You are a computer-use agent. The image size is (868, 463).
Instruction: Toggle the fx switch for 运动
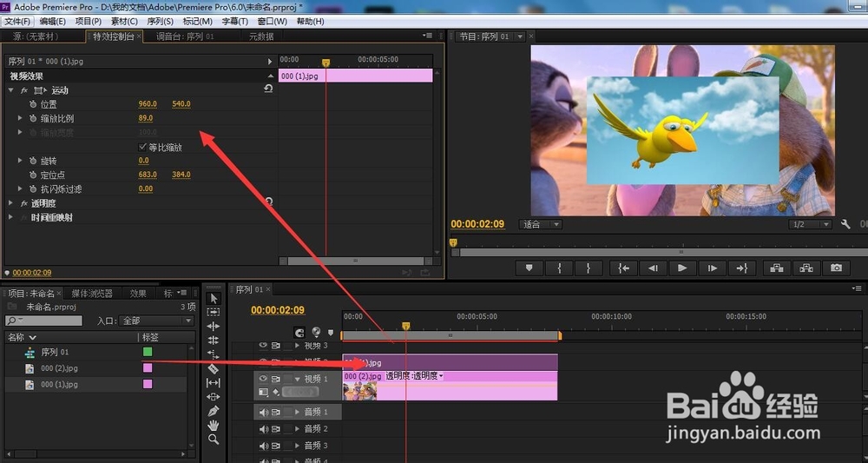[24, 90]
